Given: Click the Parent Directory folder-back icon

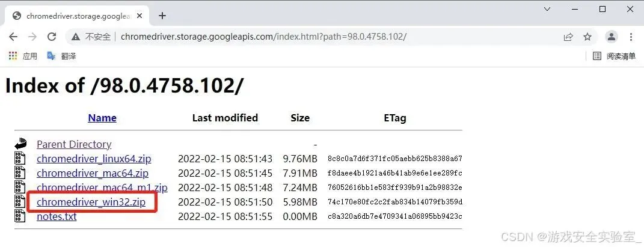Looking at the screenshot, I should tap(20, 144).
